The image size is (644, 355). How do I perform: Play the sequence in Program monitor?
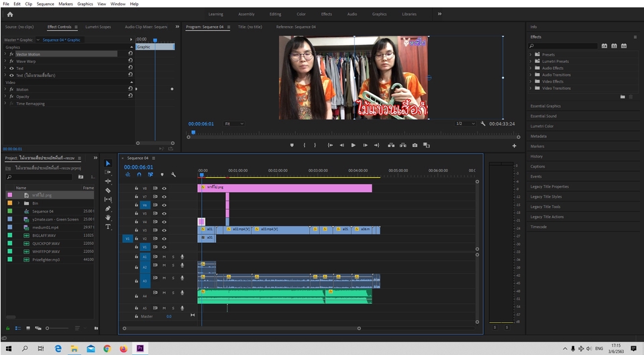(354, 145)
